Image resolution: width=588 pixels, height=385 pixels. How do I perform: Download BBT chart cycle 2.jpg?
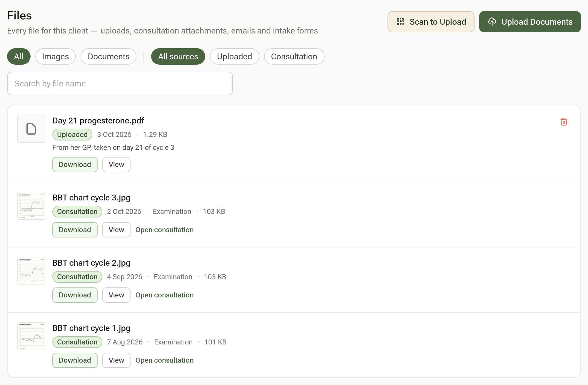click(x=75, y=295)
